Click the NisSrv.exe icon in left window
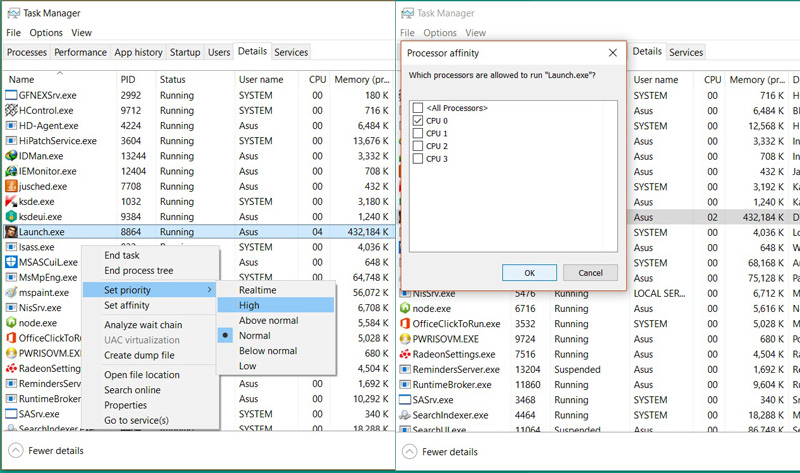This screenshot has width=800, height=473. click(x=11, y=308)
